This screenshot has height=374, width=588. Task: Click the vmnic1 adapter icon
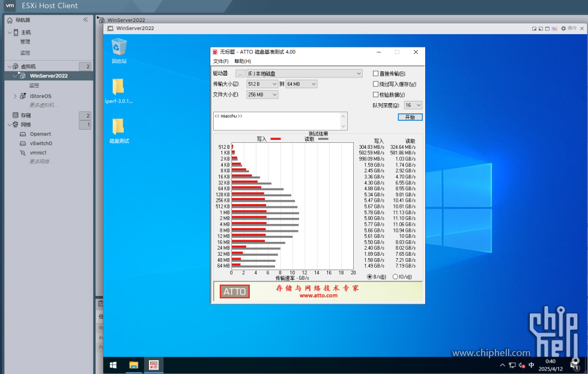[x=23, y=152]
